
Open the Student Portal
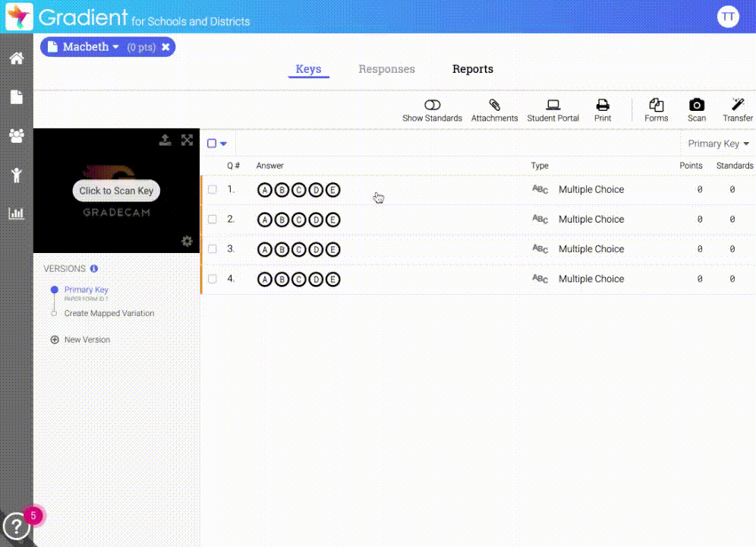click(x=553, y=109)
